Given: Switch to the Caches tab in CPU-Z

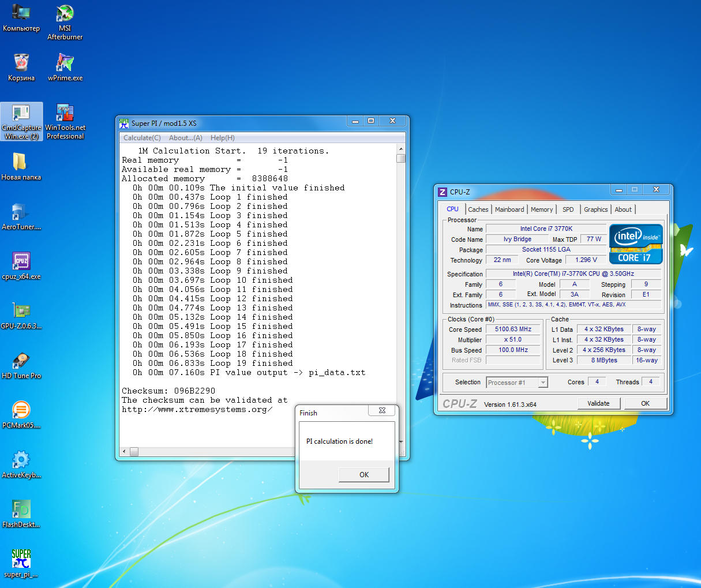Looking at the screenshot, I should click(x=478, y=209).
